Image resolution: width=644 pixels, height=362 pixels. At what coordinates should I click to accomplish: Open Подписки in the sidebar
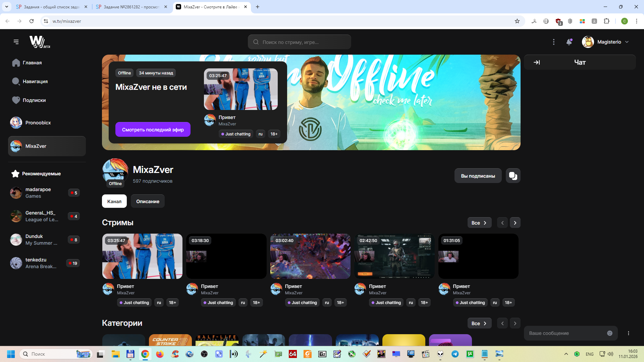pos(34,100)
